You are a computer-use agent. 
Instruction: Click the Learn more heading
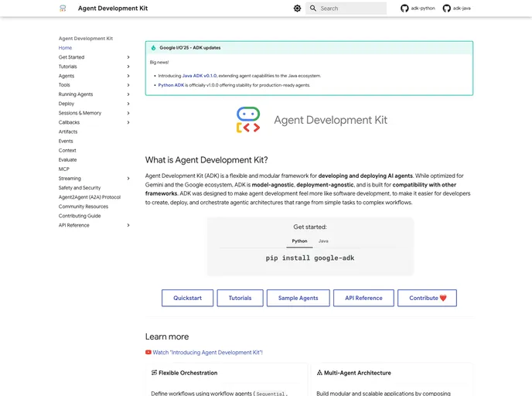(x=167, y=336)
